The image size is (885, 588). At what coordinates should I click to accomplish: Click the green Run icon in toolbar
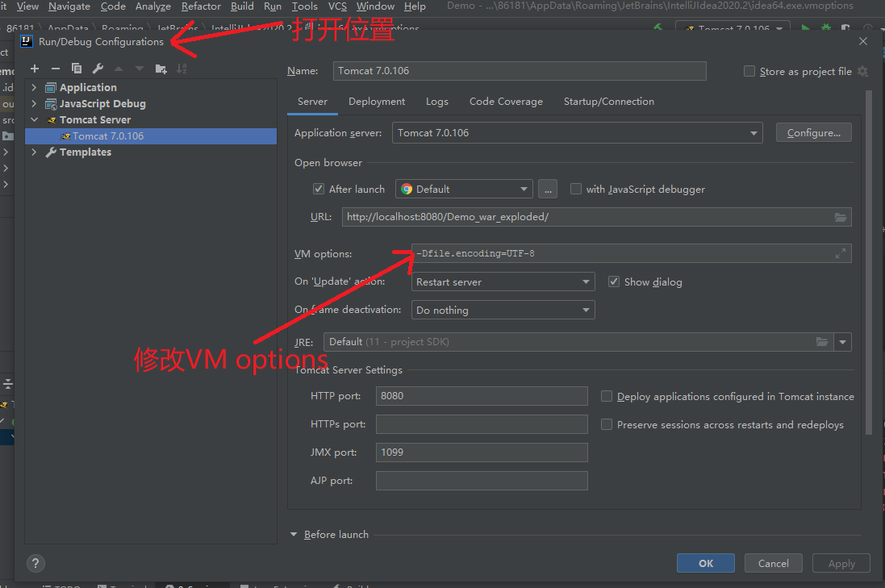pyautogui.click(x=805, y=27)
